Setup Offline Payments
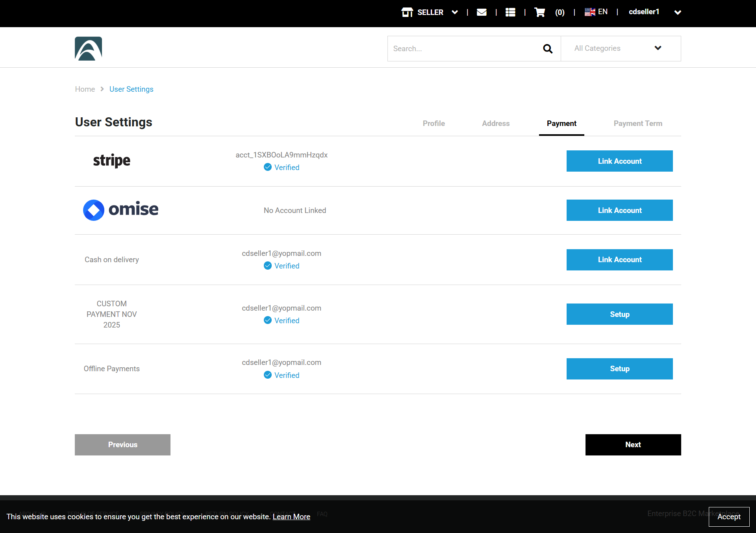 pos(620,369)
